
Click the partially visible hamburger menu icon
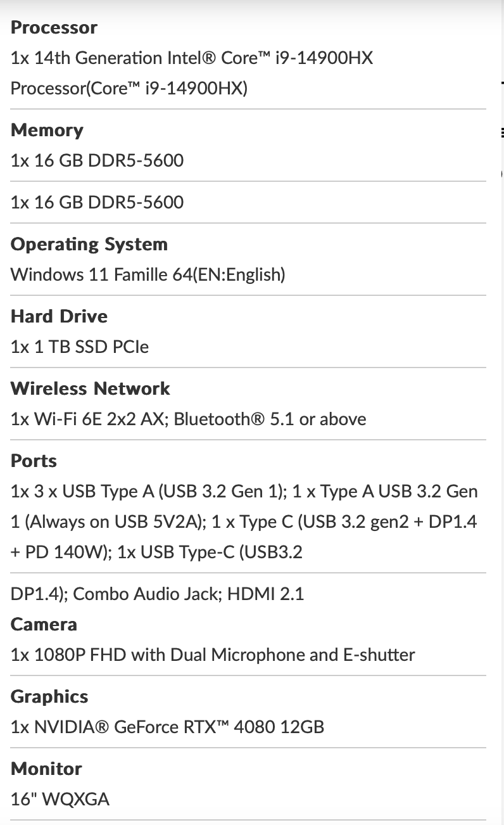point(501,132)
